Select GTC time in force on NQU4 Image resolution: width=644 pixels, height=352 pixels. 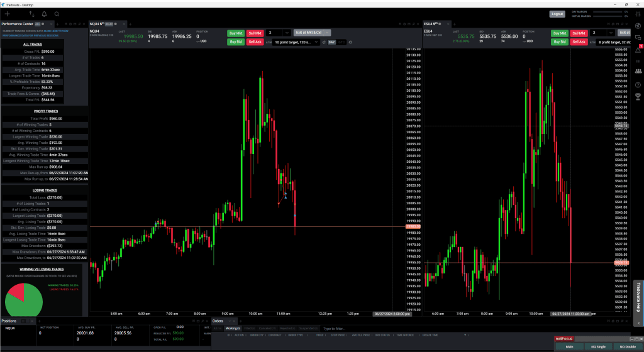pyautogui.click(x=341, y=42)
